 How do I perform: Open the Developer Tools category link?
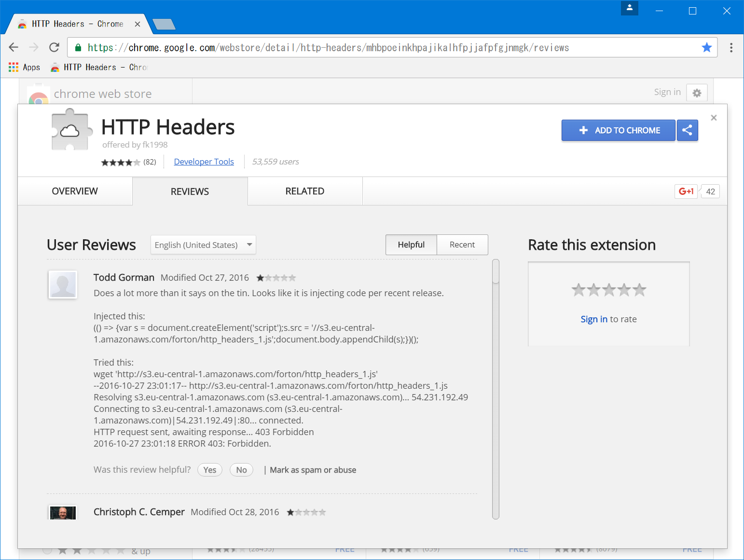point(204,162)
